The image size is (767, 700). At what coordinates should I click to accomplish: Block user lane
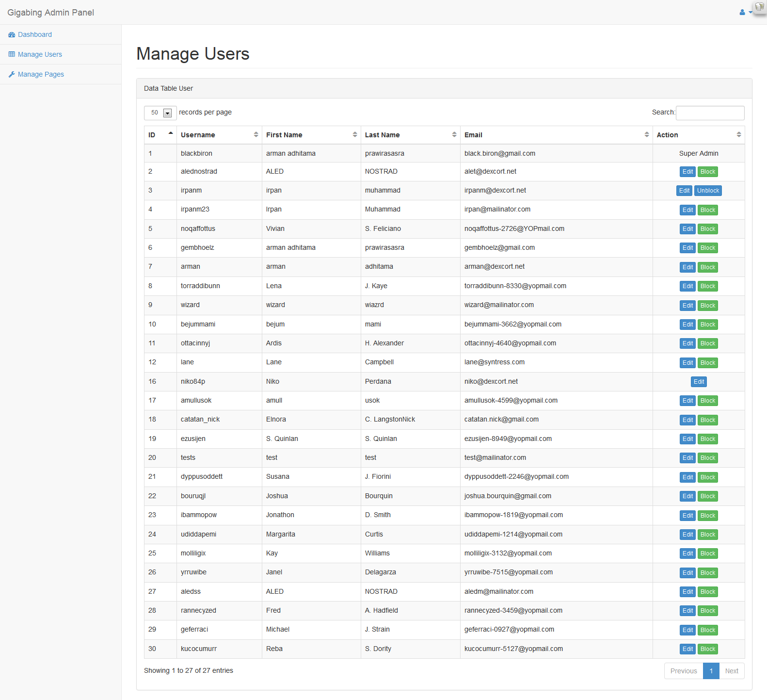(707, 363)
